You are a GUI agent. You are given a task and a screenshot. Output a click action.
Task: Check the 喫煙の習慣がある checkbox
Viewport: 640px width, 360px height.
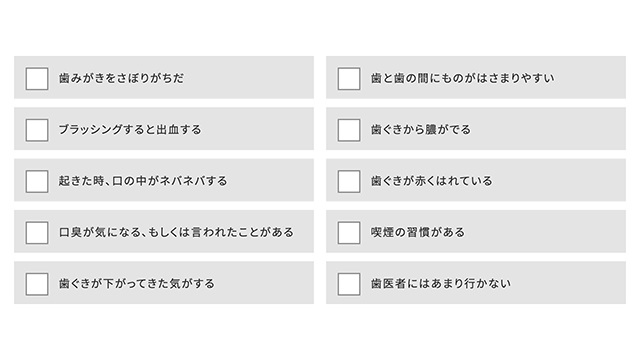pyautogui.click(x=349, y=233)
